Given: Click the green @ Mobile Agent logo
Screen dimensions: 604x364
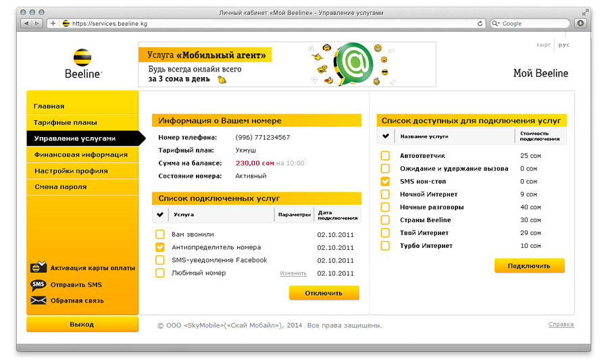Looking at the screenshot, I should click(353, 64).
